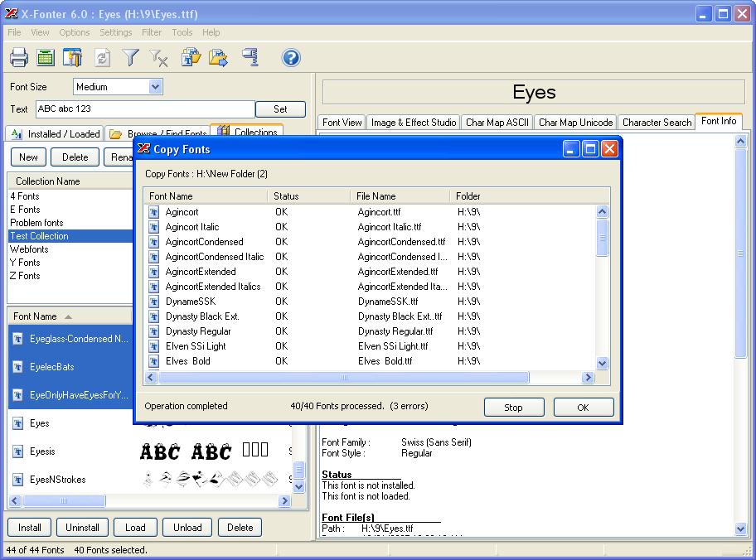Click the font icon beside Eyes in font list
The image size is (756, 560).
pos(18,423)
